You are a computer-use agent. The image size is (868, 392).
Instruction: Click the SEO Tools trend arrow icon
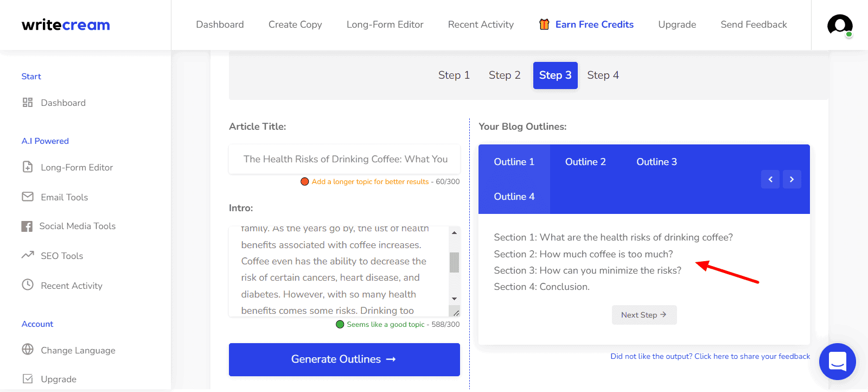tap(28, 255)
